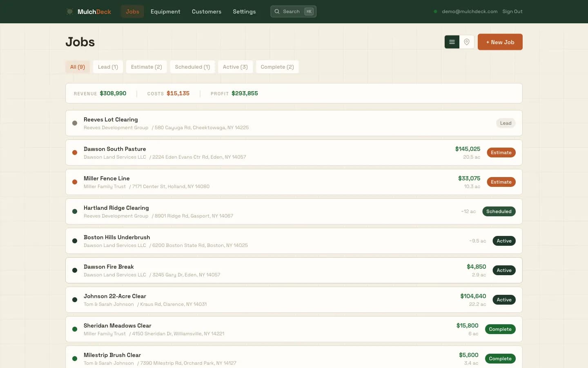Click status dot of Boston Hills Underbrush
Viewport: 588px width, 368px height.
pyautogui.click(x=75, y=241)
